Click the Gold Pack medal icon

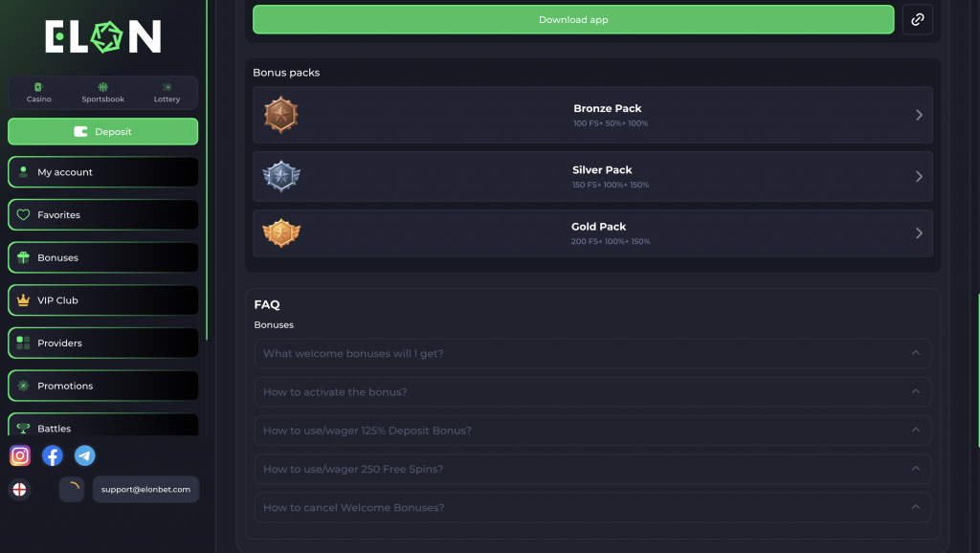coord(281,232)
